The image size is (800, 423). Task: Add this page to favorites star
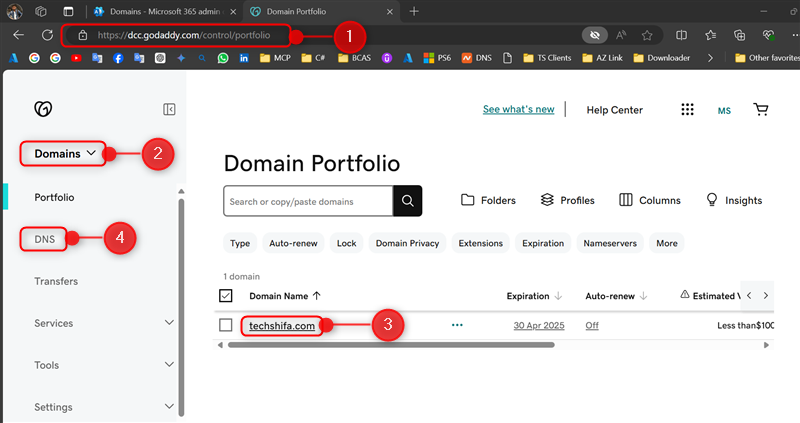(x=647, y=35)
